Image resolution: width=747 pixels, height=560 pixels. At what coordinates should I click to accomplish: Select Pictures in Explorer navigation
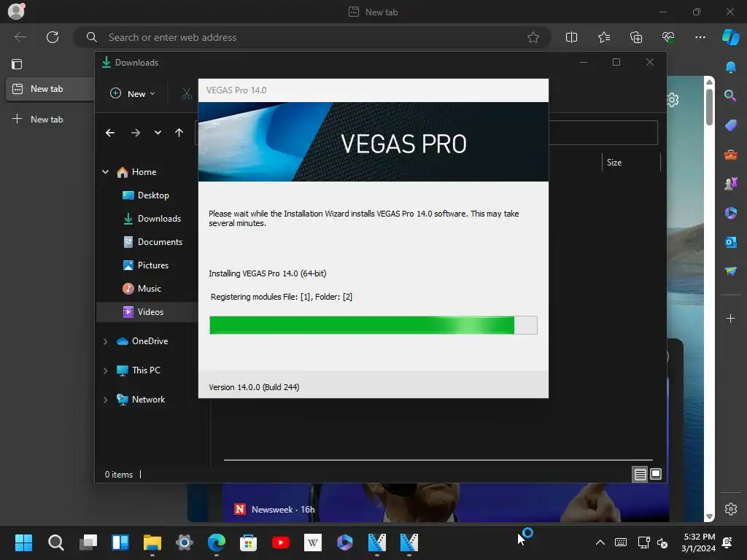pyautogui.click(x=153, y=265)
